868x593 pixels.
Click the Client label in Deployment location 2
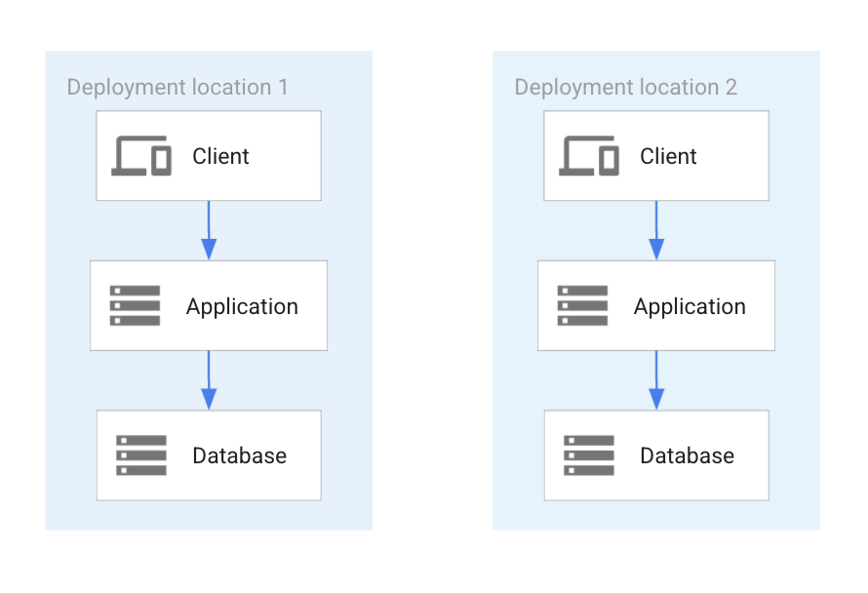668,155
